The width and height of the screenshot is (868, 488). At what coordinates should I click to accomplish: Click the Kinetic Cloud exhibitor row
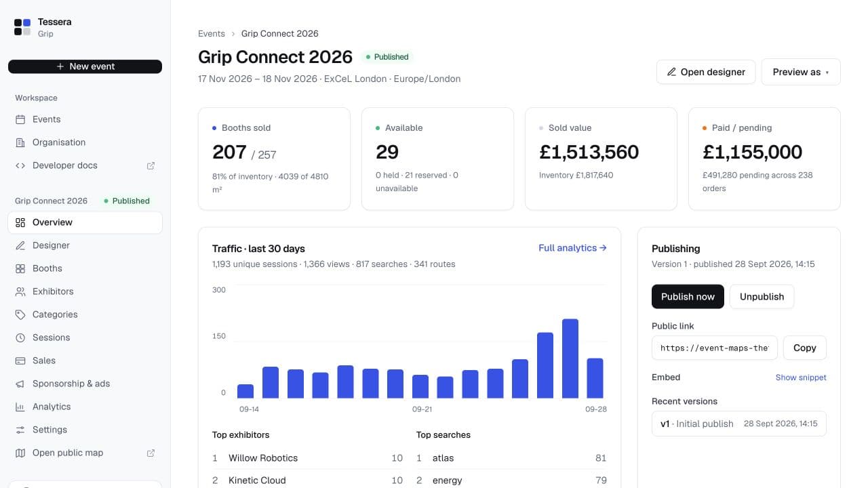click(308, 480)
